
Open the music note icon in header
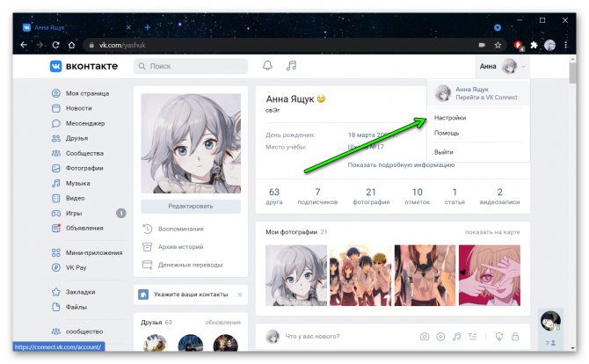click(291, 66)
